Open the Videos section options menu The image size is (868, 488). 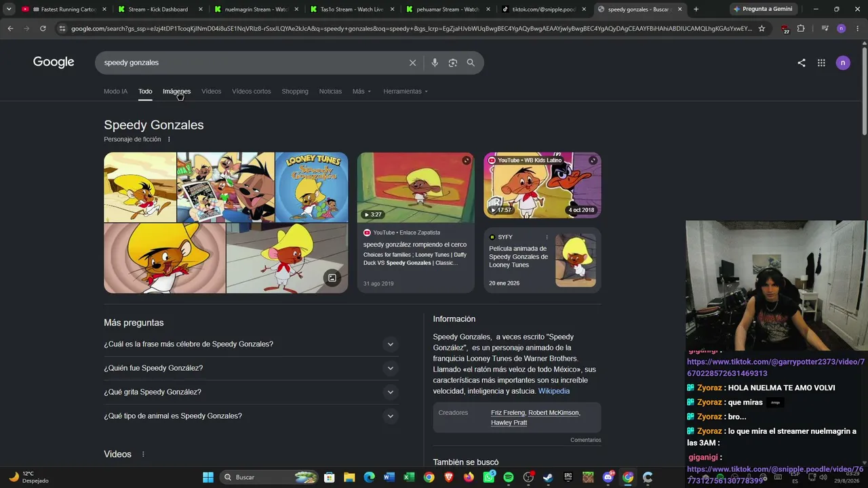pyautogui.click(x=143, y=454)
